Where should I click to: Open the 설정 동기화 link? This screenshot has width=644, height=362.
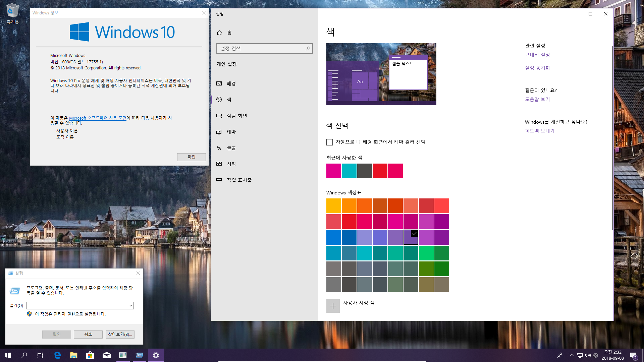point(537,68)
